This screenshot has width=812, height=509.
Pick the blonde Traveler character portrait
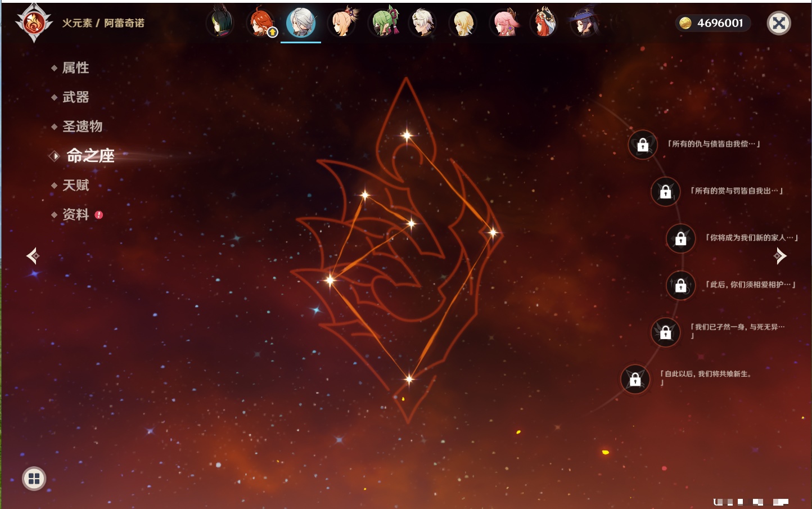(x=463, y=23)
